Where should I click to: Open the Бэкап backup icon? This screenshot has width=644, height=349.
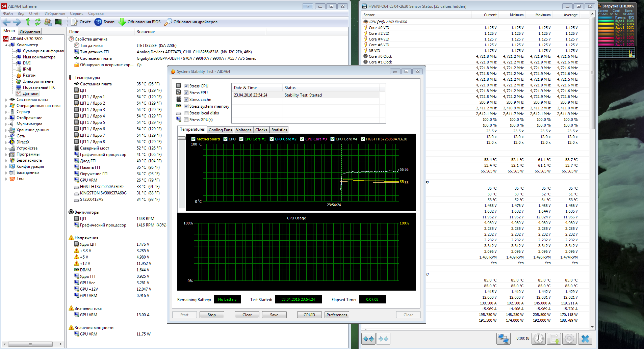pyautogui.click(x=98, y=22)
